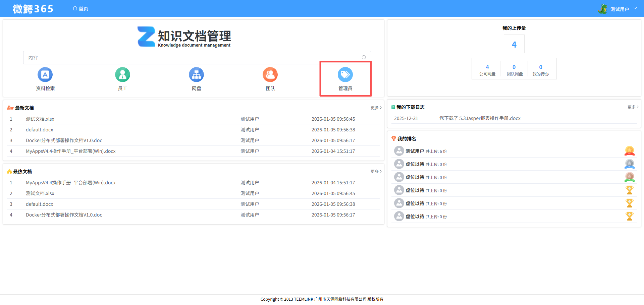This screenshot has height=305, width=644.
Task: Click the 微鳄365 brand logo
Action: [x=33, y=9]
